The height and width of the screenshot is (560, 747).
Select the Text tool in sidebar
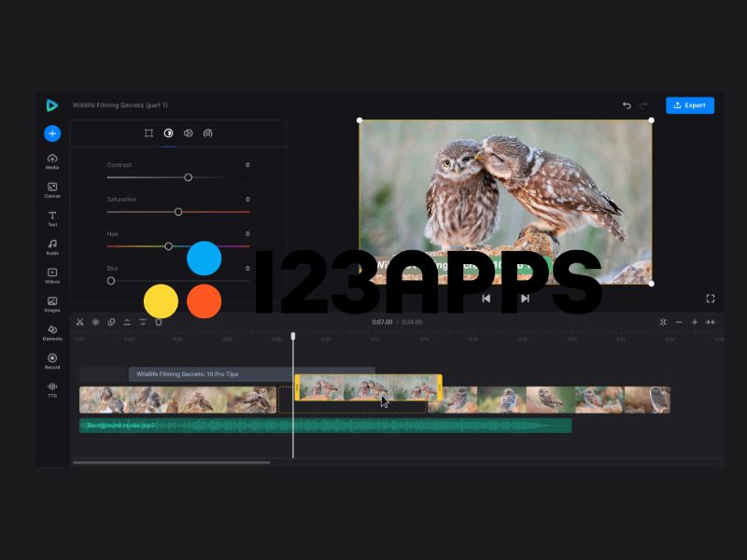(52, 218)
